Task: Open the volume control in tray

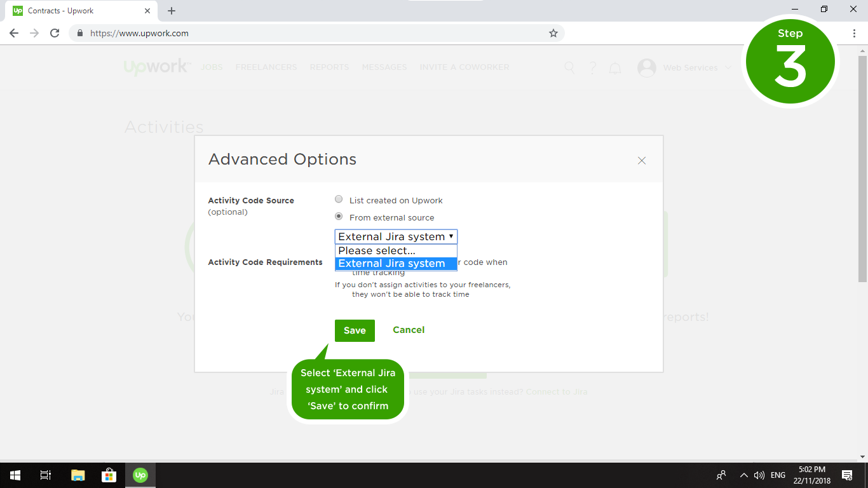Action: coord(759,475)
